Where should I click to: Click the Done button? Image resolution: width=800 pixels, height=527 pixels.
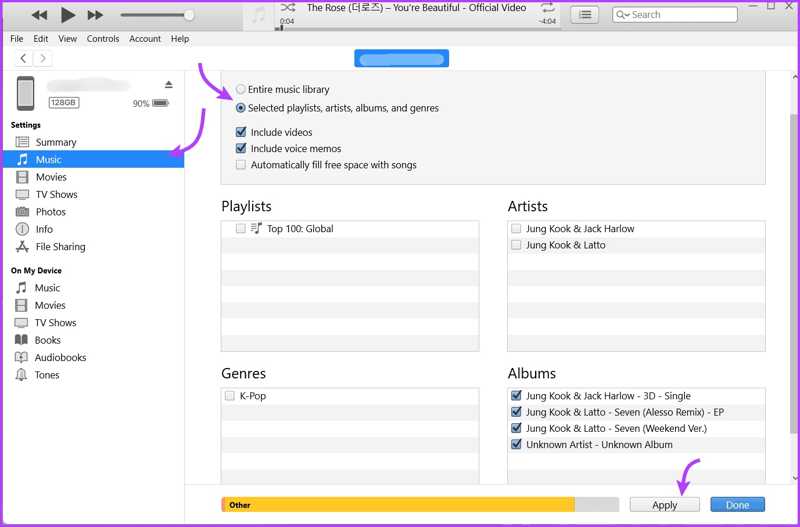click(737, 505)
